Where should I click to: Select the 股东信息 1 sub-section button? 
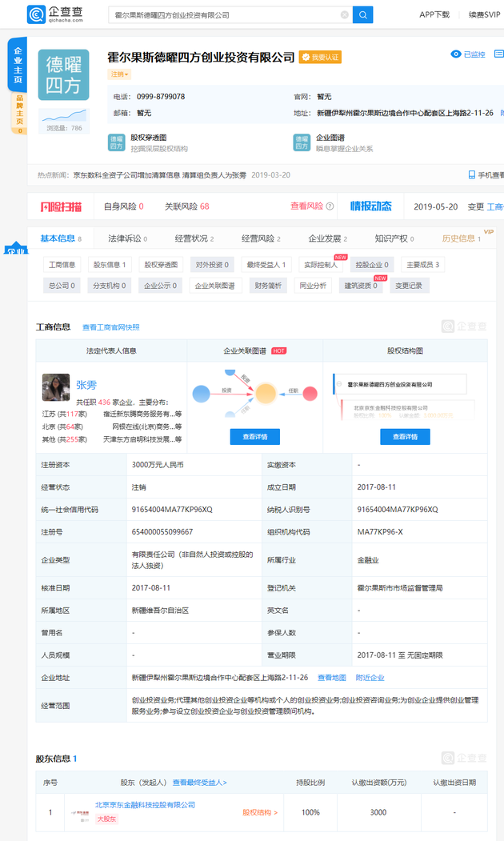point(110,264)
